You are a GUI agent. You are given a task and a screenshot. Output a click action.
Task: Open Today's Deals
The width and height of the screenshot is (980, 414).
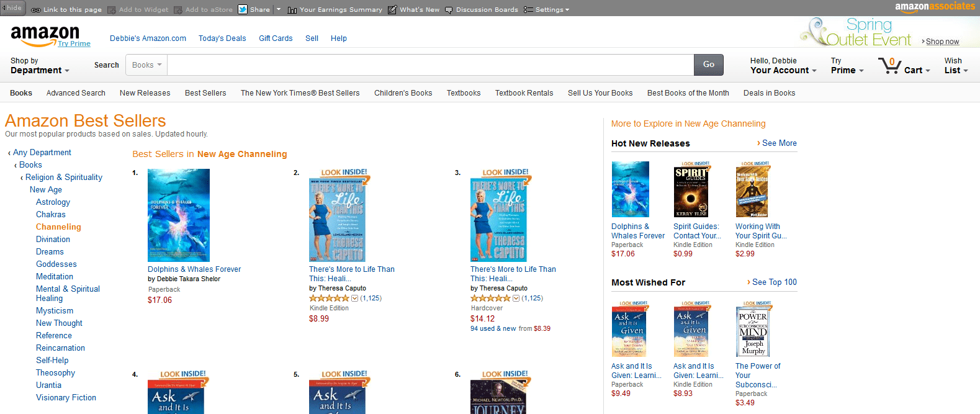222,38
